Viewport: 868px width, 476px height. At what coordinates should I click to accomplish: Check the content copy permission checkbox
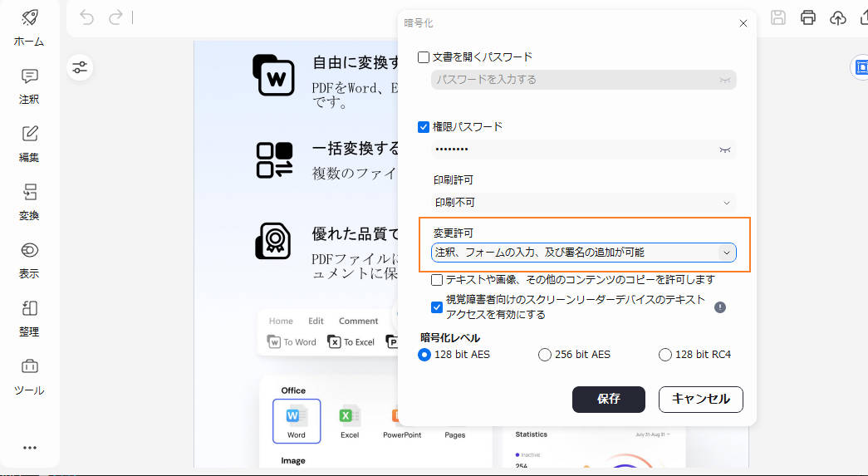point(437,281)
